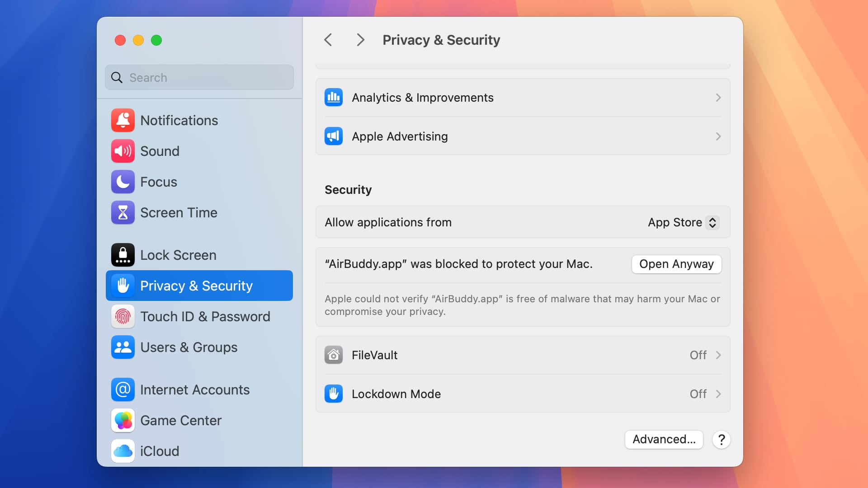
Task: Expand the Analytics & Improvements chevron
Action: tap(718, 98)
